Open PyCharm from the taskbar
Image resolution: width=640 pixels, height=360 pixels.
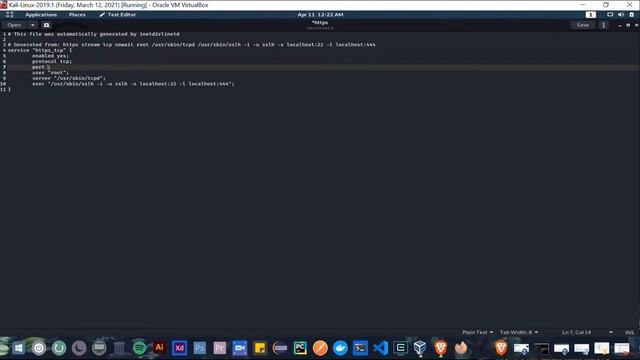click(300, 348)
